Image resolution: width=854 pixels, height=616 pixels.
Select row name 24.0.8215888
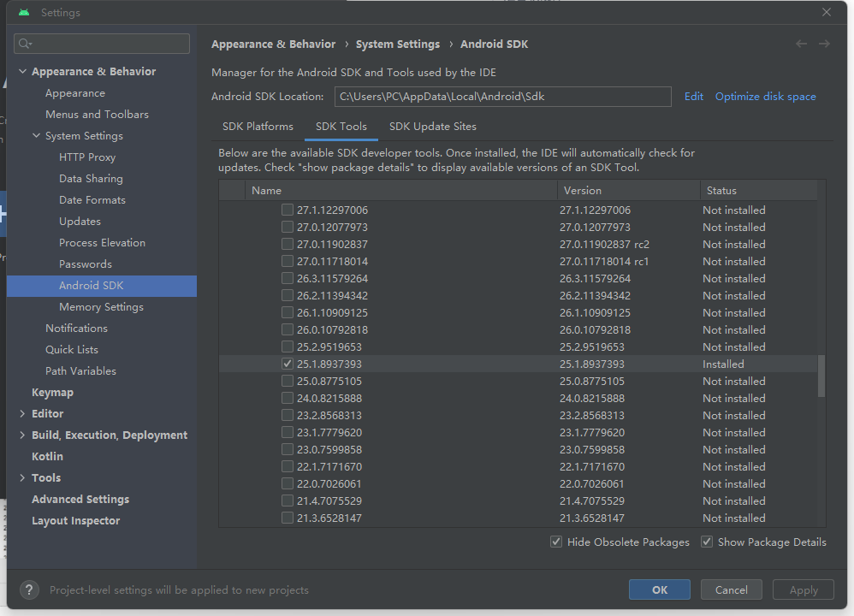point(329,398)
